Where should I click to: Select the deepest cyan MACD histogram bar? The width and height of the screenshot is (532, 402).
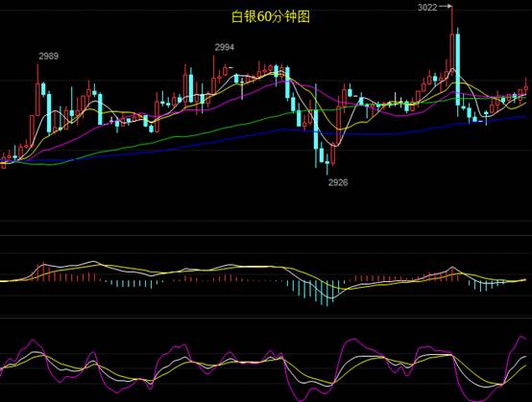327,294
